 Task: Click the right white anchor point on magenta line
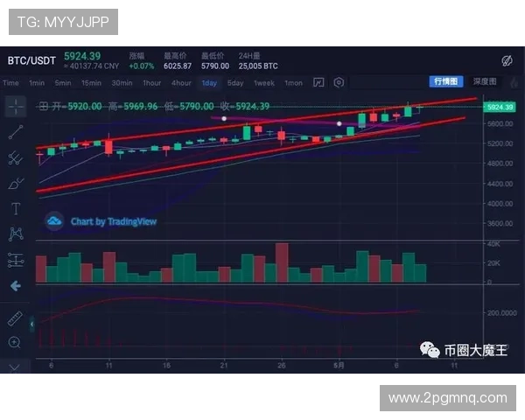point(339,123)
